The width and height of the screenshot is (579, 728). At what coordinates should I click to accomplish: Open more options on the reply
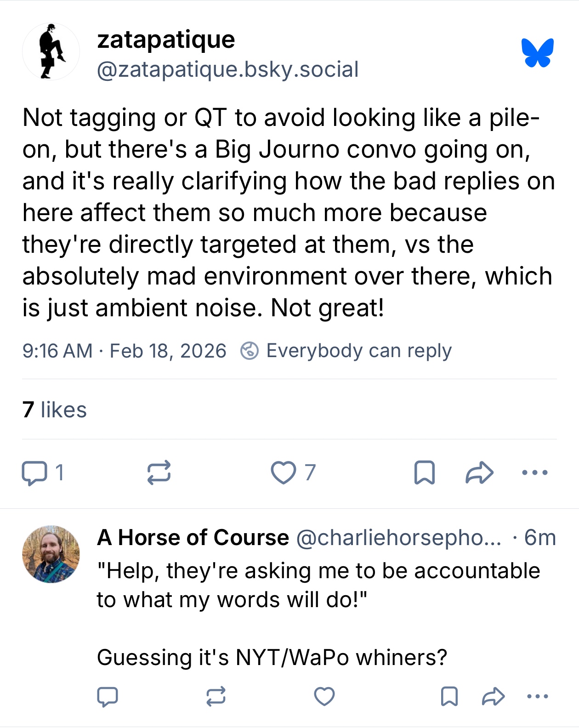538,697
